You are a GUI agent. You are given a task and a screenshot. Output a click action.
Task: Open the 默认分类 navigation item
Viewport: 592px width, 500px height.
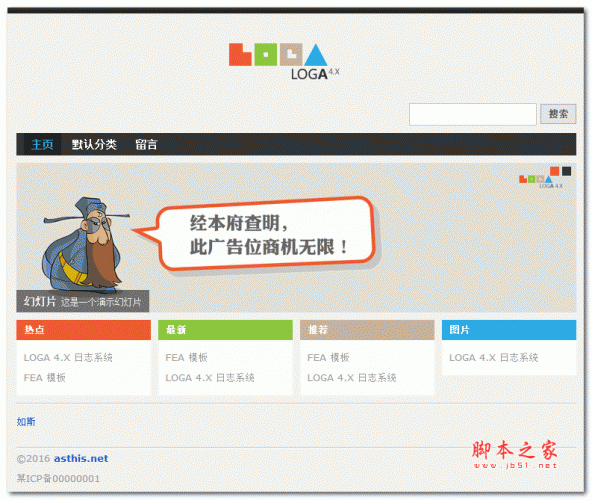94,144
